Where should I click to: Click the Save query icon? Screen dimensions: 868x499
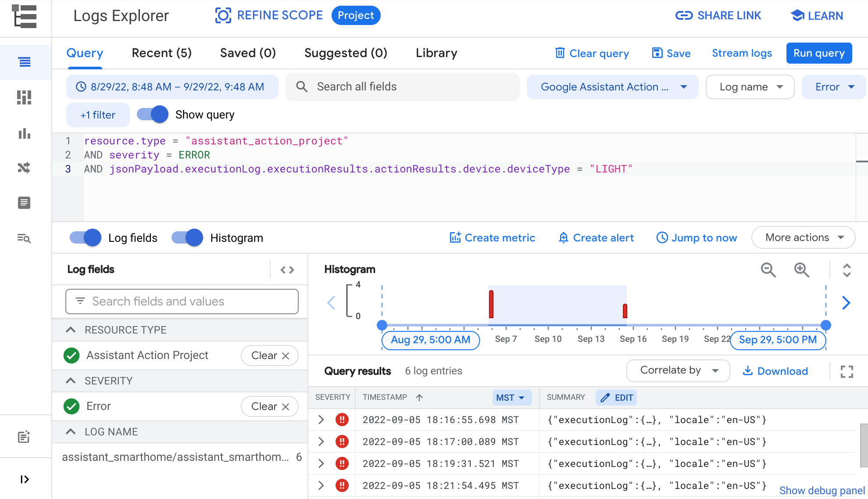click(657, 53)
